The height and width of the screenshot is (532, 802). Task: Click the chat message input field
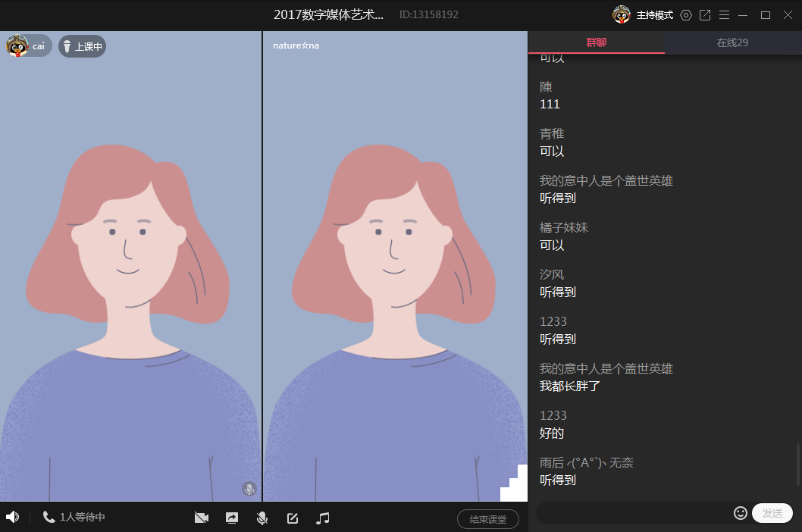coord(633,513)
